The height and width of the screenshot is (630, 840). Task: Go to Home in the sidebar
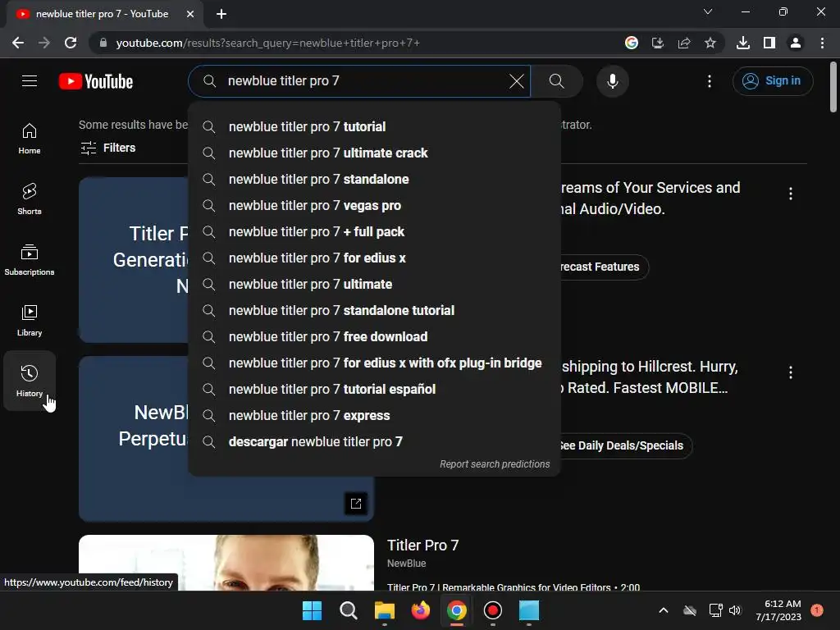[x=30, y=139]
